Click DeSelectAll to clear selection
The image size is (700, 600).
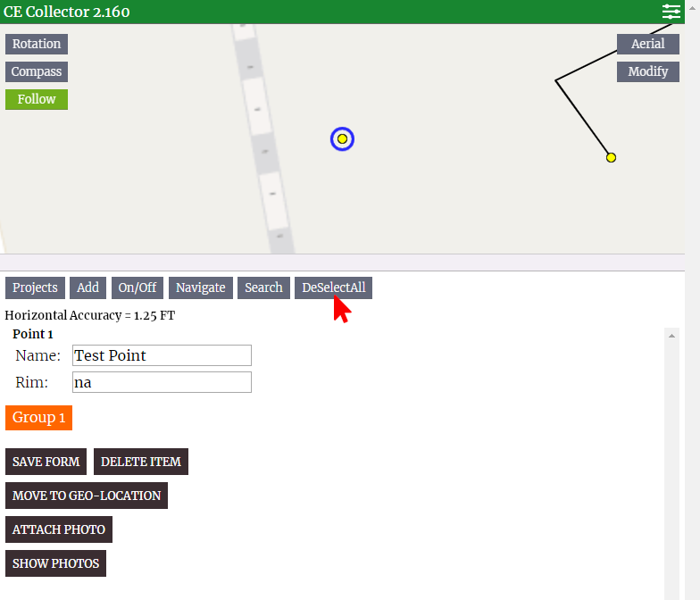pyautogui.click(x=333, y=287)
